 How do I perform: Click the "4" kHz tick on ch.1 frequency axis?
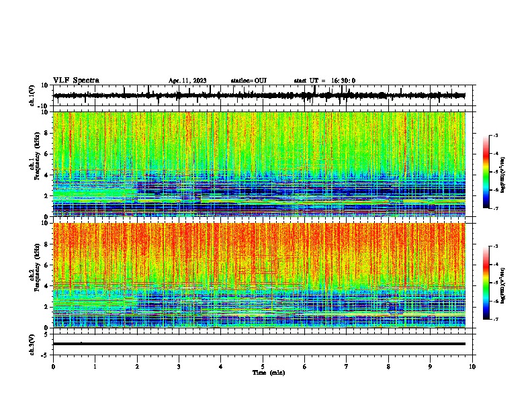46,175
